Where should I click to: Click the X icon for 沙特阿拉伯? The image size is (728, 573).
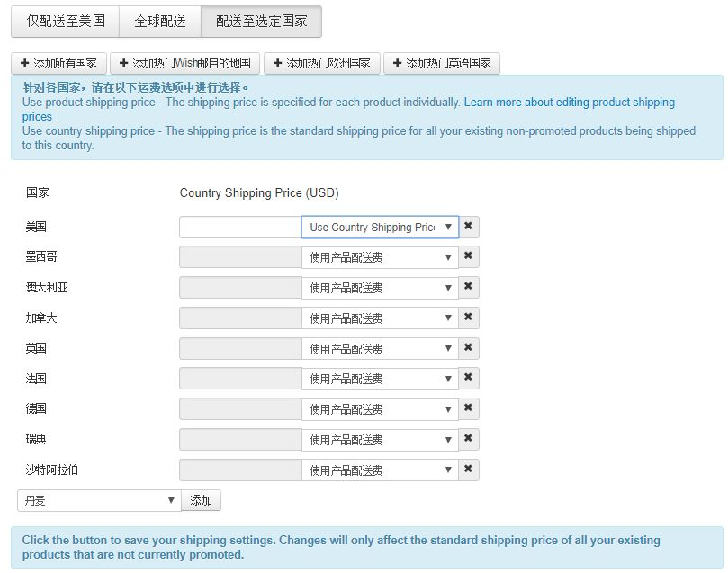[468, 470]
